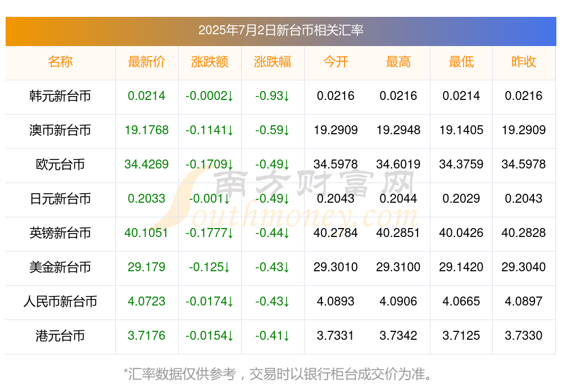Click the title 2025年7月2日新台币相关汇率

(x=280, y=30)
